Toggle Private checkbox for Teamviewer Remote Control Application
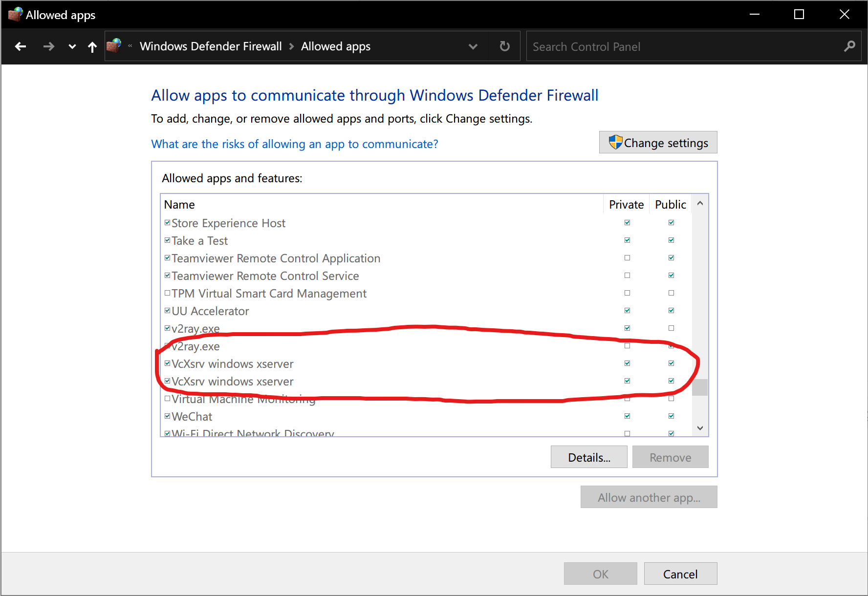This screenshot has width=868, height=596. tap(627, 258)
